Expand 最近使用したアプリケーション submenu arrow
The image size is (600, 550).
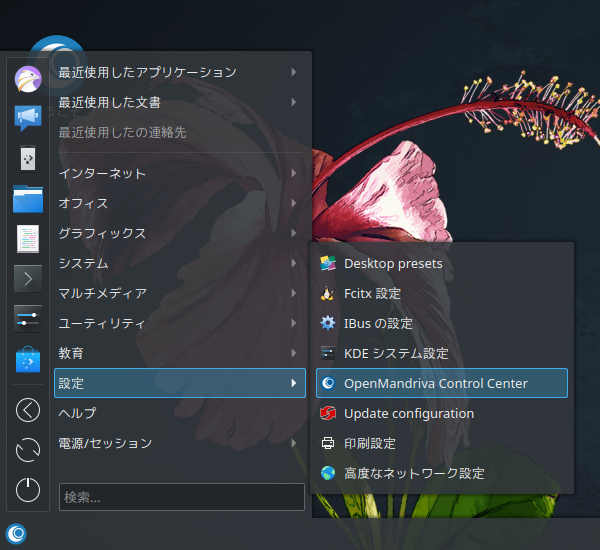pyautogui.click(x=293, y=72)
